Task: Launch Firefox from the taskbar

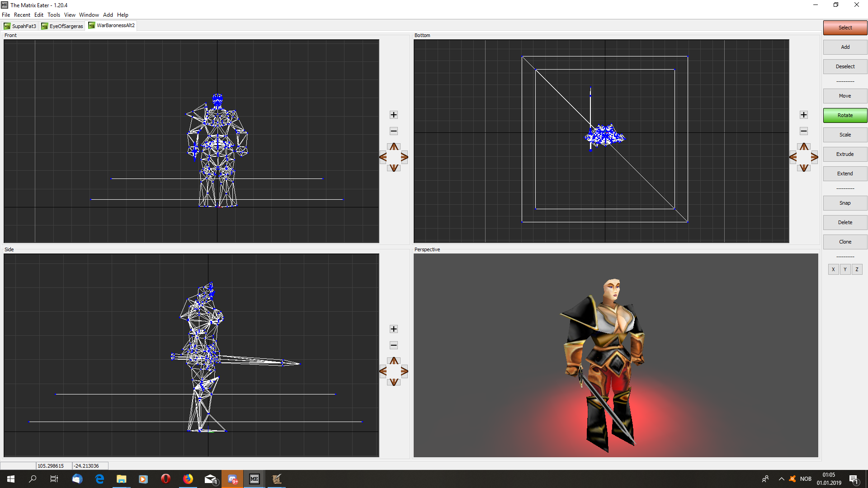Action: click(x=188, y=479)
